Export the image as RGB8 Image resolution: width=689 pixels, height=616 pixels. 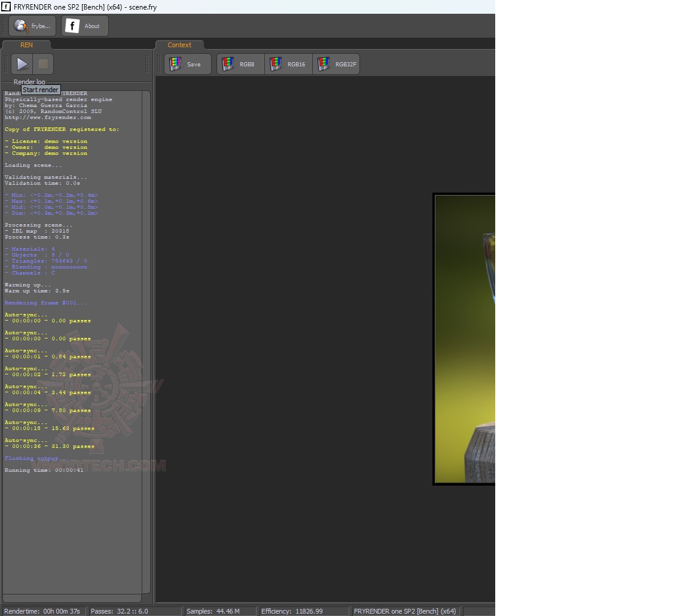coord(241,64)
